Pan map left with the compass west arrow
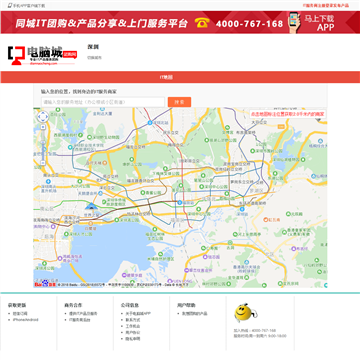 38,117
